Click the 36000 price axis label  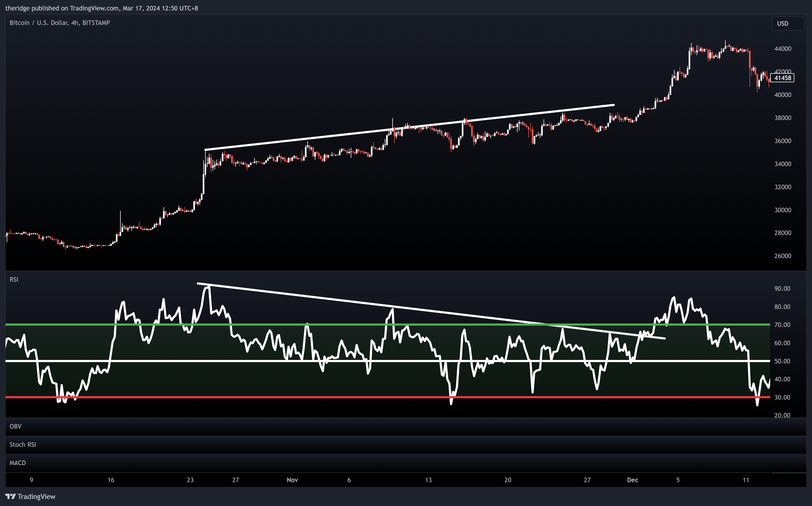(x=783, y=141)
